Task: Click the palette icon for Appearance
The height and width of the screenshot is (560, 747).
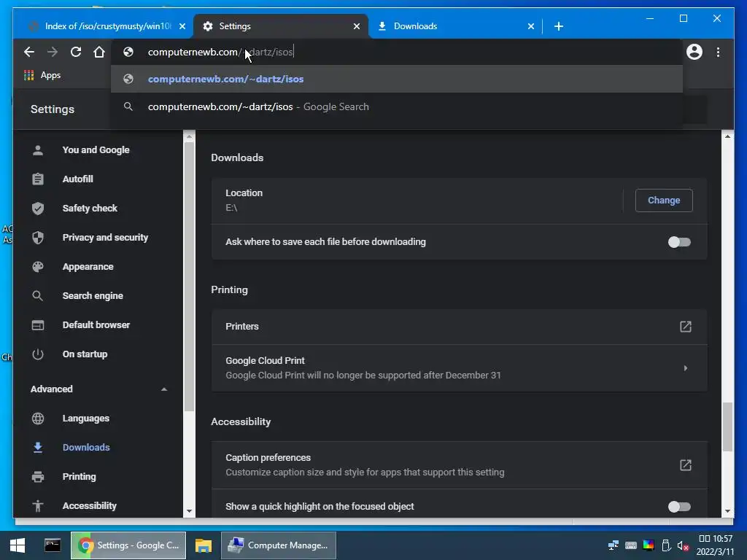Action: (38, 267)
